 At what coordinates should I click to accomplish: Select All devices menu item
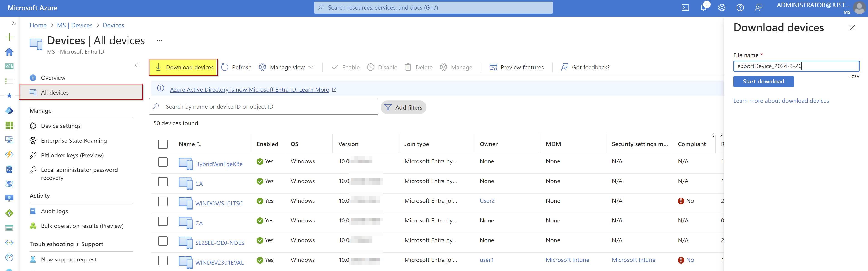[81, 92]
